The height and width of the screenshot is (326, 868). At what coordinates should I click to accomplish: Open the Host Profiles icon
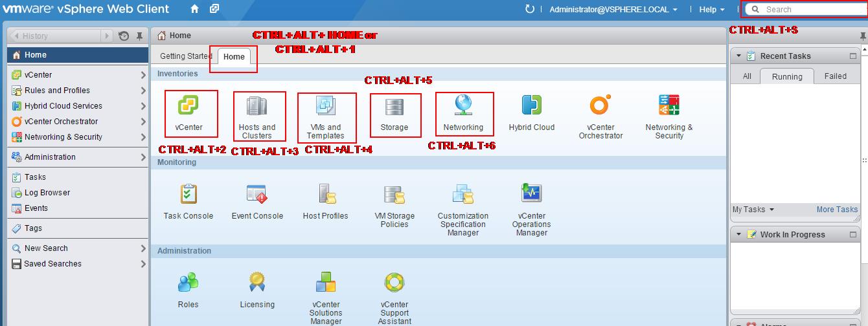(326, 194)
